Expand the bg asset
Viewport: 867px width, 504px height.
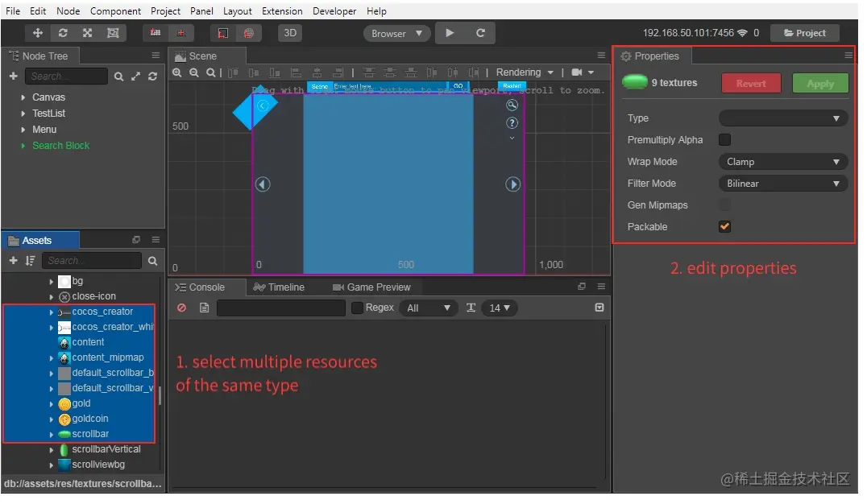[51, 282]
